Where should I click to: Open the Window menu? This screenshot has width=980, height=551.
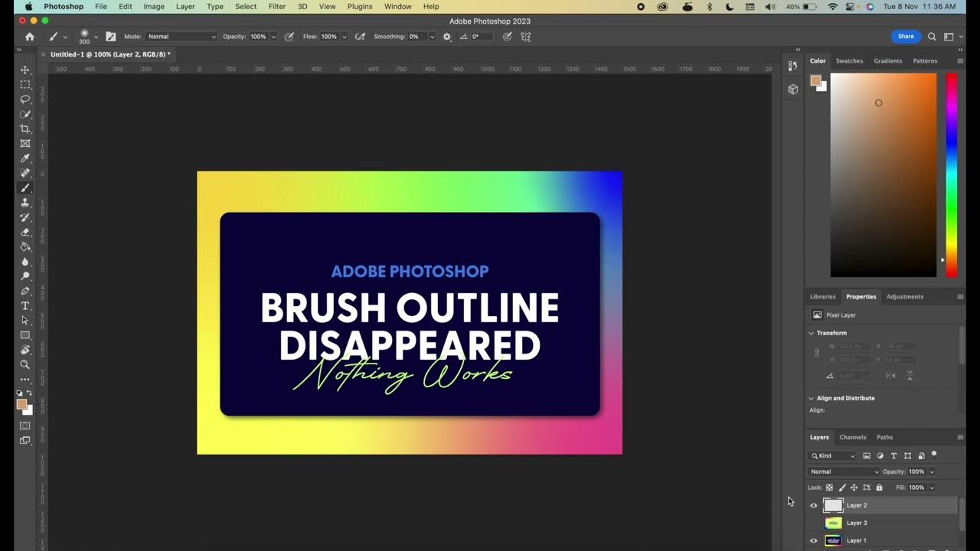[x=397, y=6]
